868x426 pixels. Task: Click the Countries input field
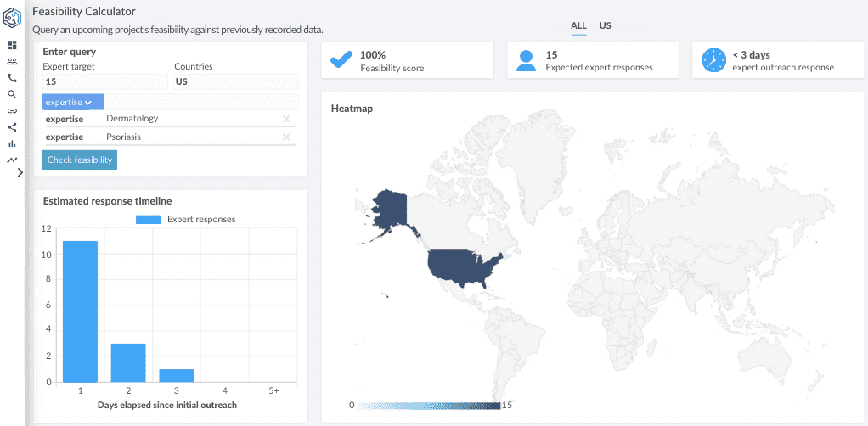pos(235,81)
